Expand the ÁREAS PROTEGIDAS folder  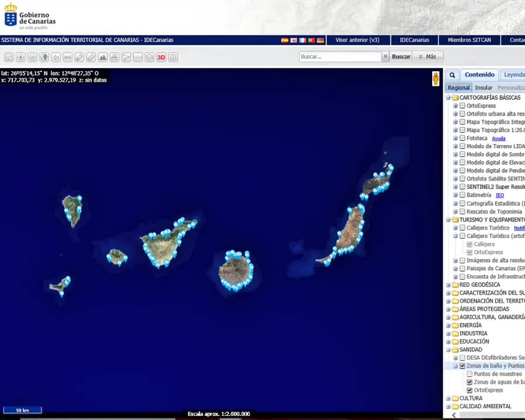click(449, 309)
